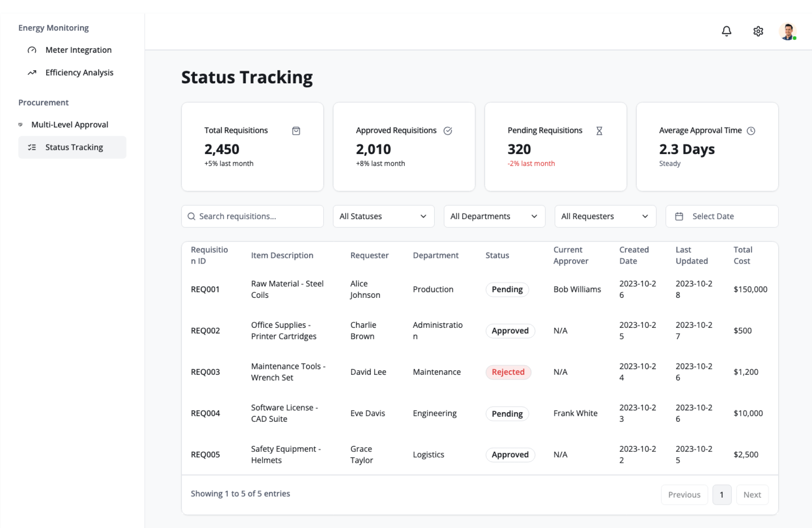
Task: Open settings gear icon
Action: pyautogui.click(x=758, y=31)
